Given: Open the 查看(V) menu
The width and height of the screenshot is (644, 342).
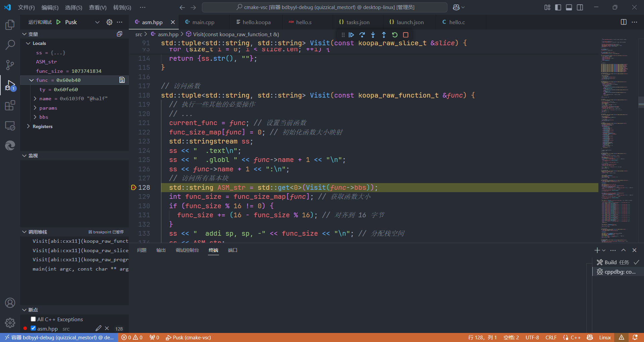Looking at the screenshot, I should tap(98, 7).
